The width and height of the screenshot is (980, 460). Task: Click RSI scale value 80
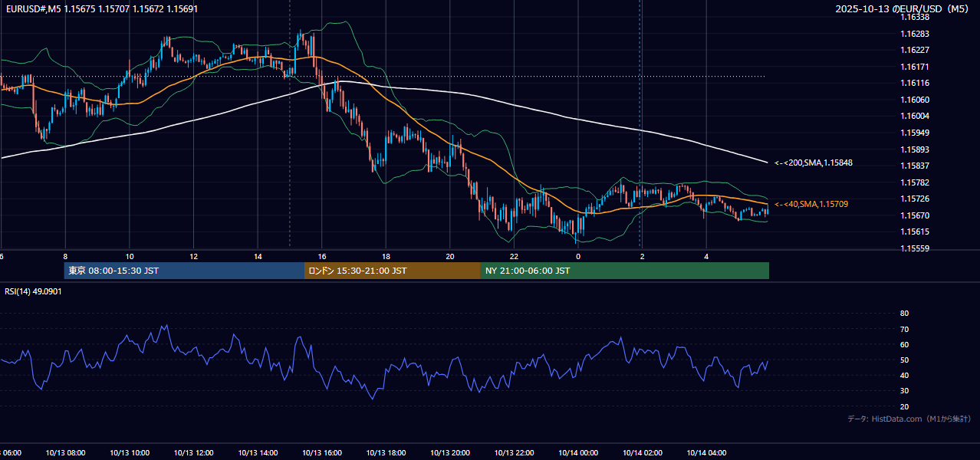[x=904, y=314]
